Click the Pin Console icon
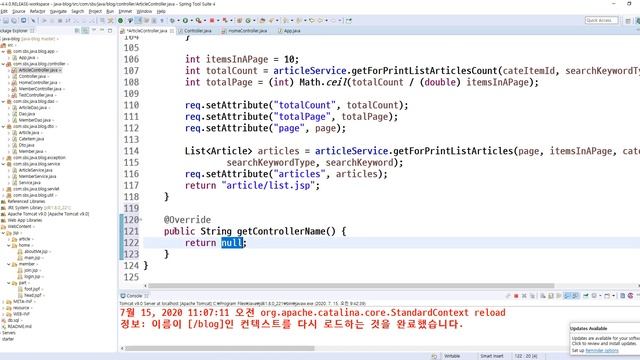This screenshot has width=640, height=360. 586,296
